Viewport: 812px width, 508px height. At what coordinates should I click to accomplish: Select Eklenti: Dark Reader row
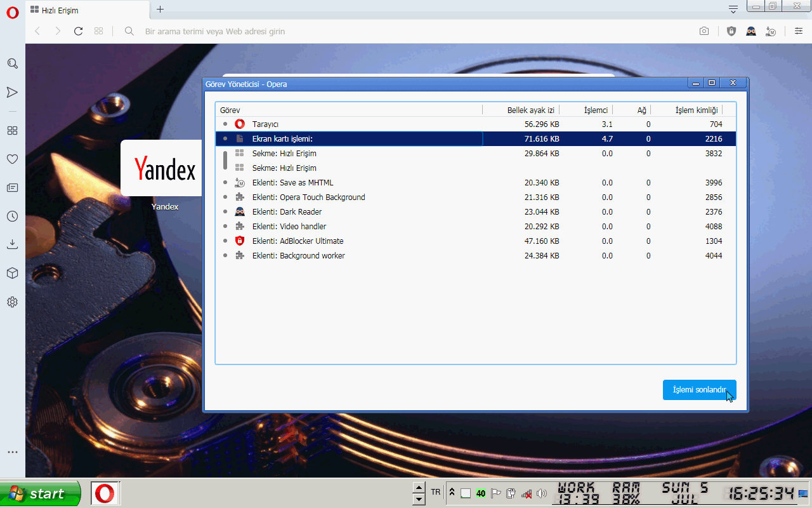(476, 212)
